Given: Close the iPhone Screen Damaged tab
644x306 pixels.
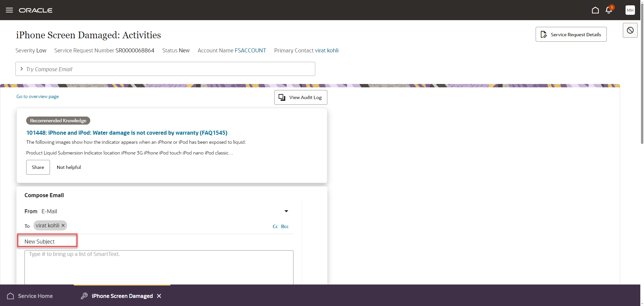Looking at the screenshot, I should (x=159, y=296).
